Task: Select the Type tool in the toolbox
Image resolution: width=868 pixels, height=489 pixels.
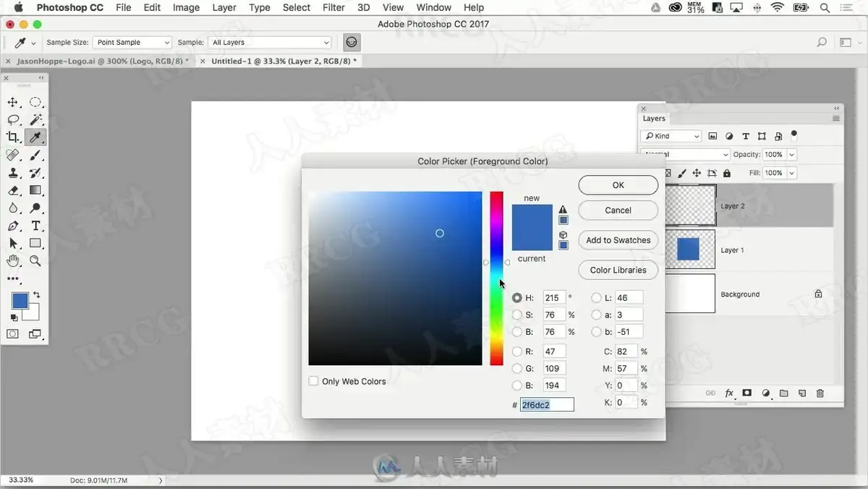Action: coord(35,226)
